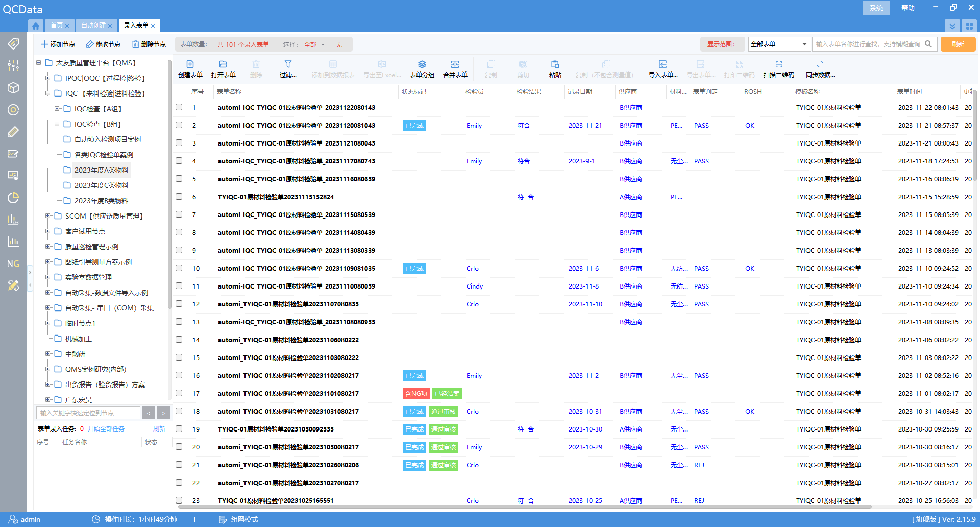Click the home icon tab
This screenshot has width=980, height=527.
pyautogui.click(x=36, y=26)
